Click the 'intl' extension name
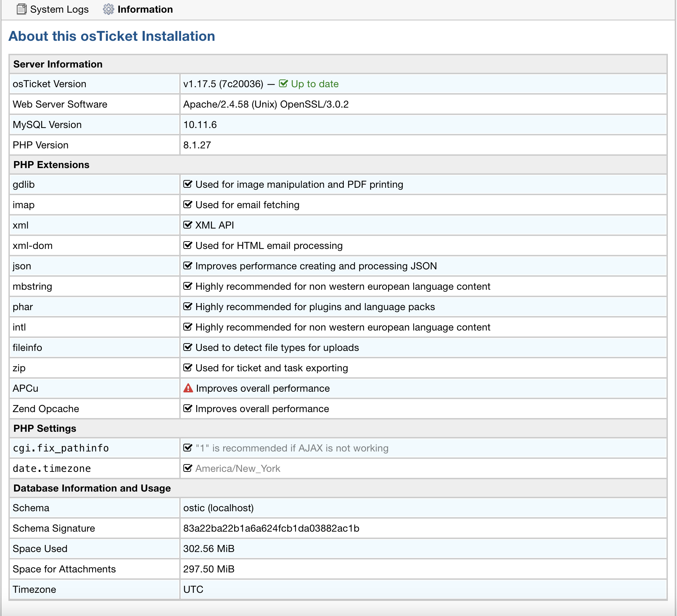 (19, 327)
